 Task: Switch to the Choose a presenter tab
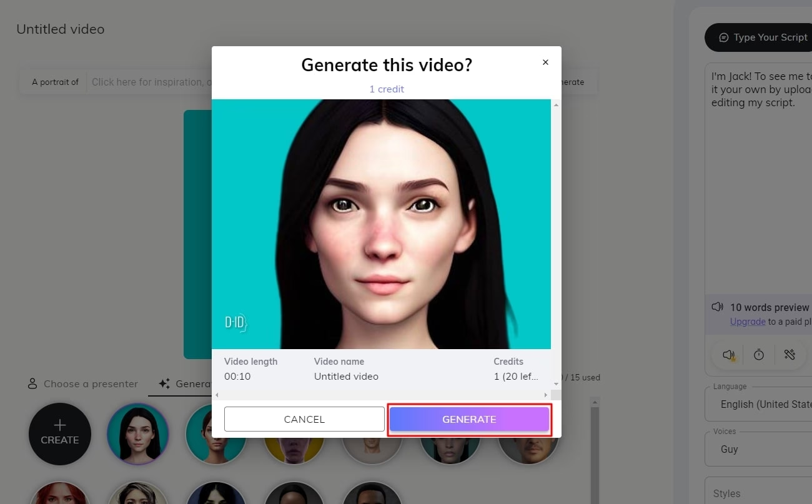point(82,384)
